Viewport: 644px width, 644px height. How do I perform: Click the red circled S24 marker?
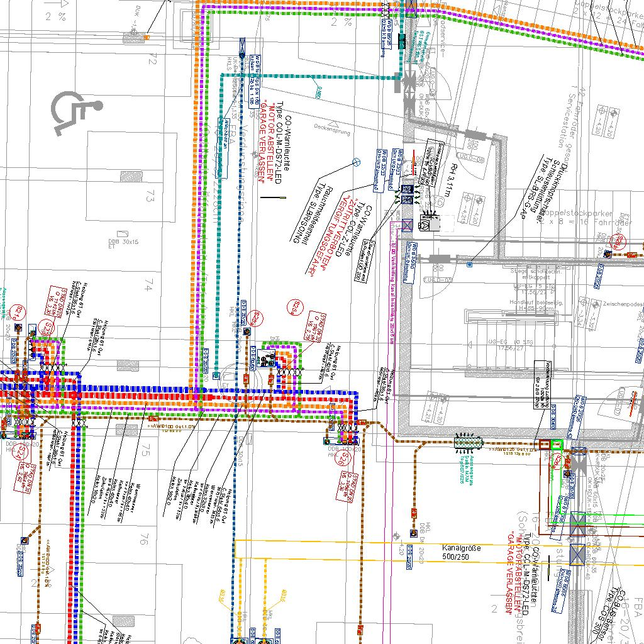point(19,452)
